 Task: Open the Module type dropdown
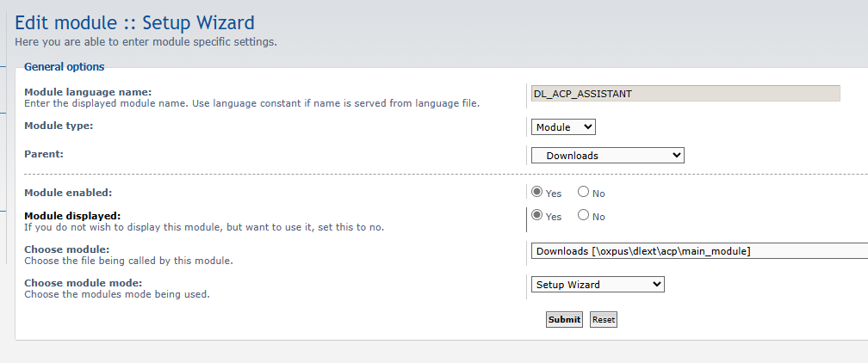click(x=563, y=127)
